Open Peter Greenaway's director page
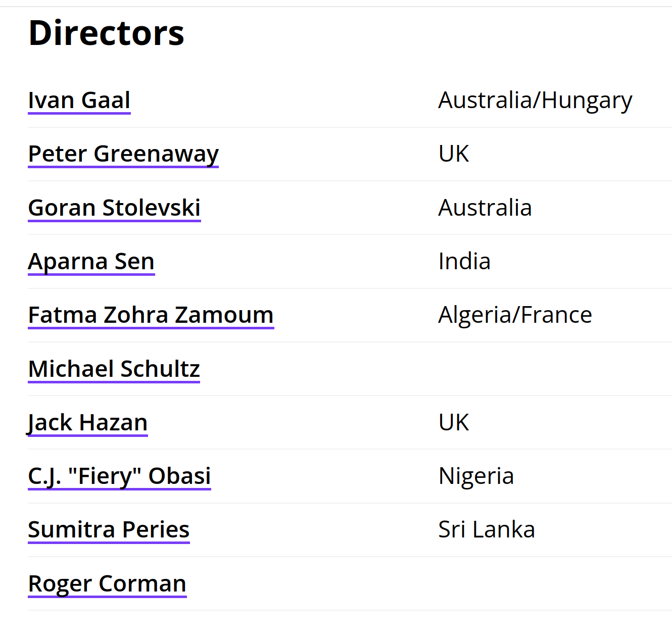672x640 pixels. [123, 154]
